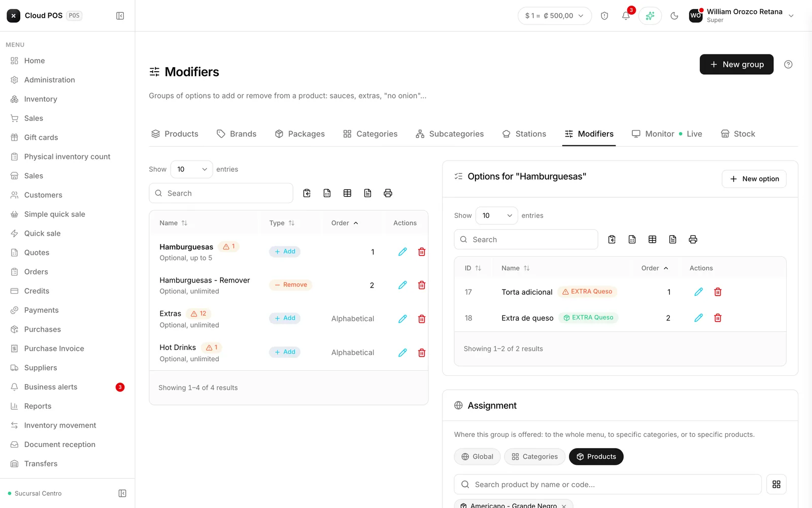This screenshot has width=812, height=508.
Task: Edit the Torta adicional option
Action: click(x=699, y=292)
